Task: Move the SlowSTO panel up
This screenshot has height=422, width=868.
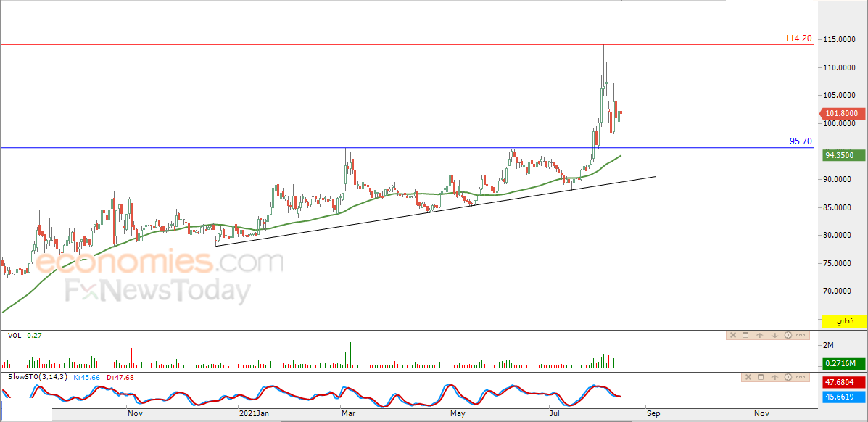Action: point(774,377)
